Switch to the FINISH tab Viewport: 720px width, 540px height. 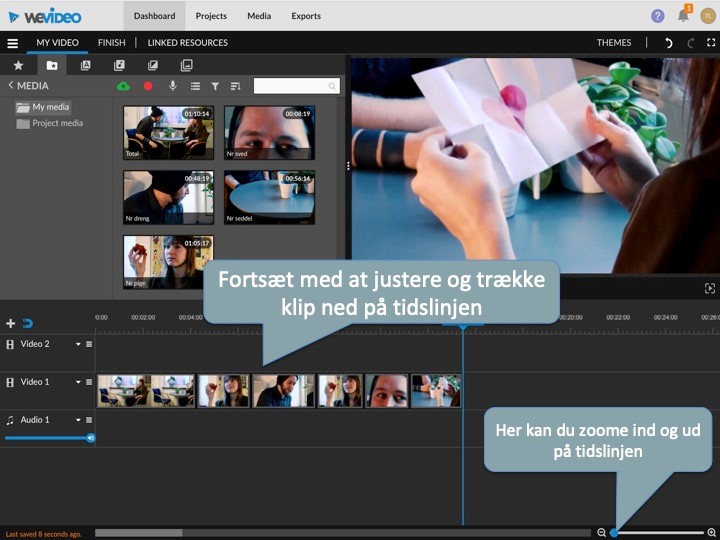tap(112, 43)
